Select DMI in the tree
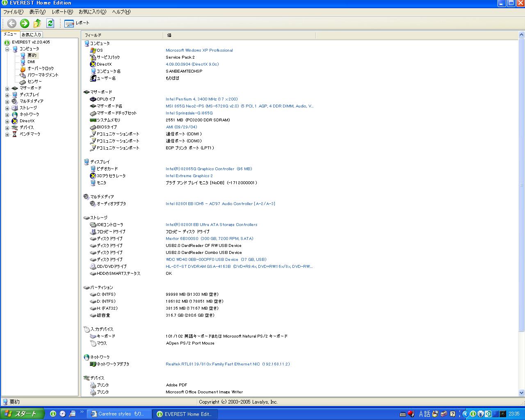 pos(31,62)
